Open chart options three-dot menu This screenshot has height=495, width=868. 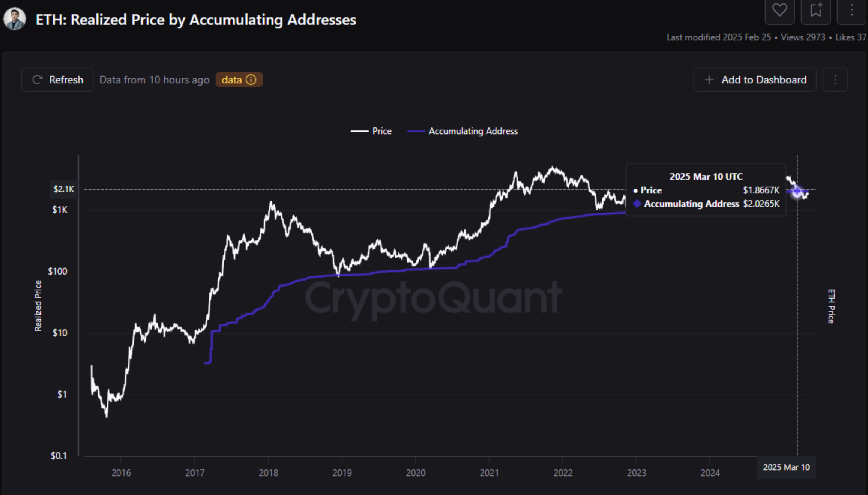click(x=835, y=79)
